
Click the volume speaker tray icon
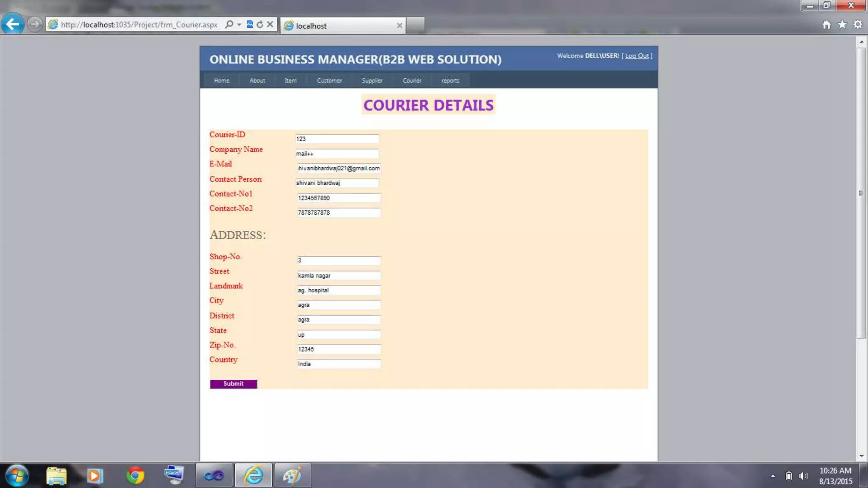point(803,476)
